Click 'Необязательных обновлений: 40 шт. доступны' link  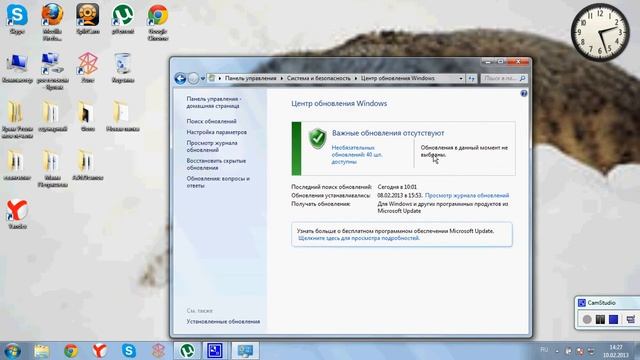coord(357,155)
